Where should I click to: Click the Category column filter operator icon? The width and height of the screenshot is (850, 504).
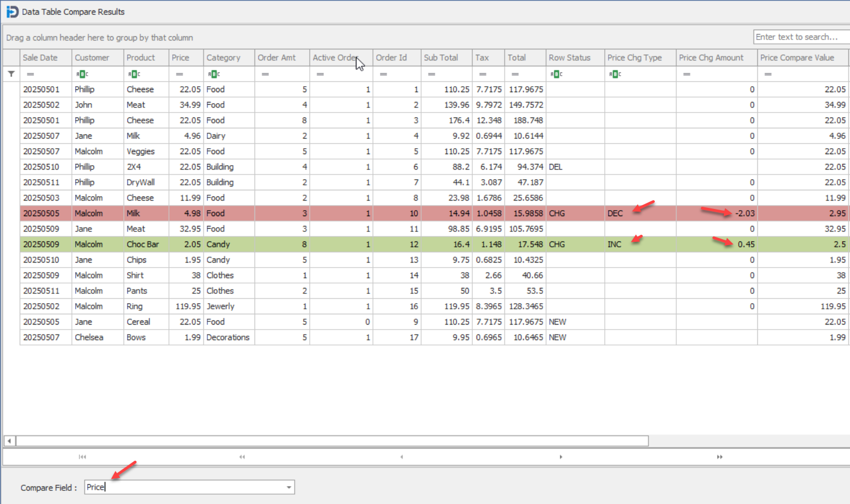tap(214, 74)
